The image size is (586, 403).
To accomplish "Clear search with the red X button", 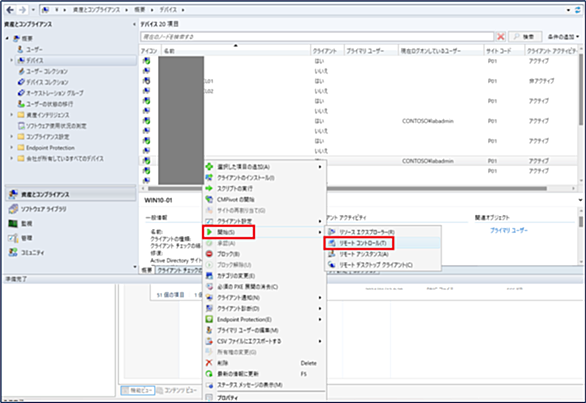I will tap(501, 37).
